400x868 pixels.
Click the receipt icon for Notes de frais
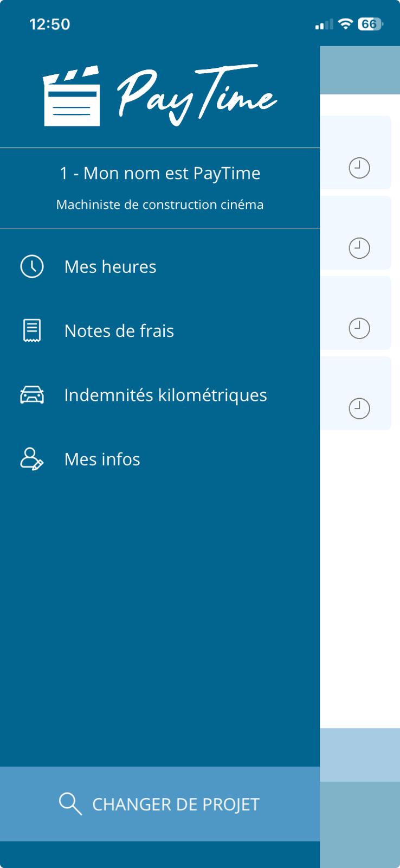(x=32, y=330)
